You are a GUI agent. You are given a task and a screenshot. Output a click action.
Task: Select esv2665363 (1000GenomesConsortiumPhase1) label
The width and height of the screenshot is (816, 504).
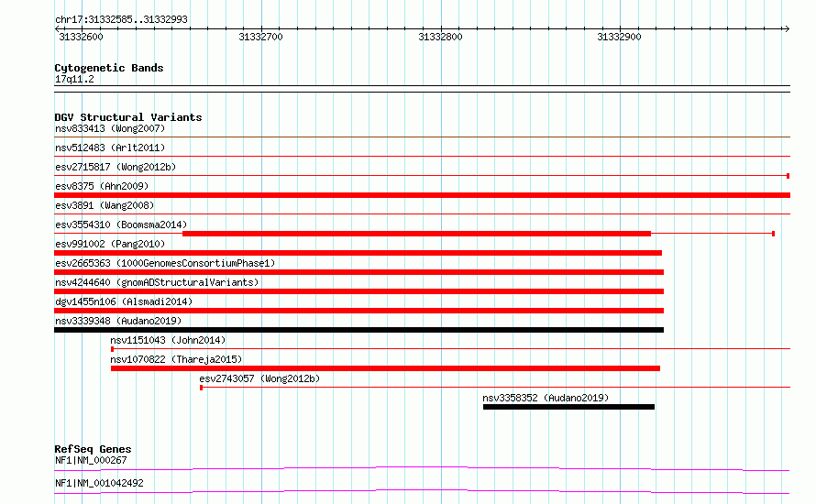coord(165,263)
